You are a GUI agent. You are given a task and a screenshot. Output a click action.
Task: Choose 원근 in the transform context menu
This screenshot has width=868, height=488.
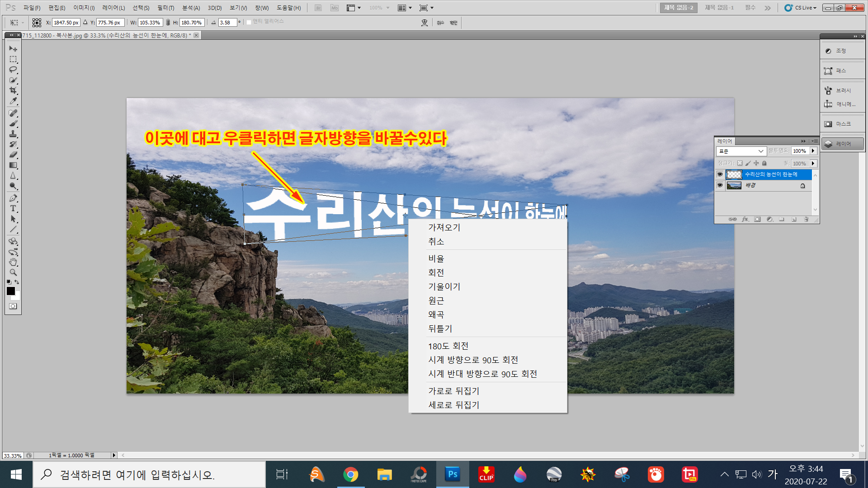pyautogui.click(x=436, y=300)
